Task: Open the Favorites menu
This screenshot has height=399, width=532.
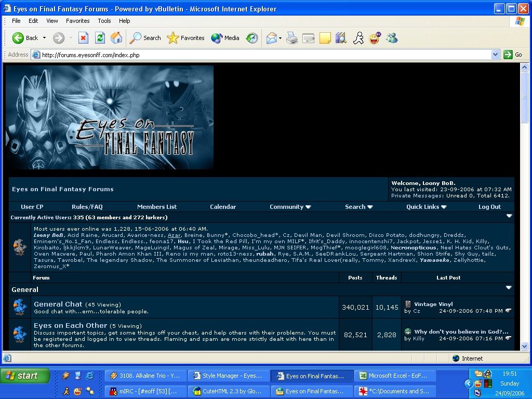Action: pyautogui.click(x=78, y=21)
